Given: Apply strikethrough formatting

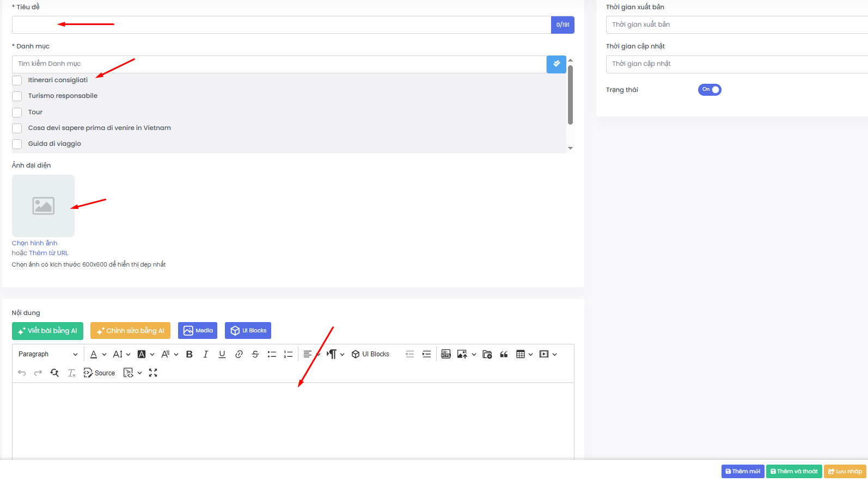Looking at the screenshot, I should (255, 354).
